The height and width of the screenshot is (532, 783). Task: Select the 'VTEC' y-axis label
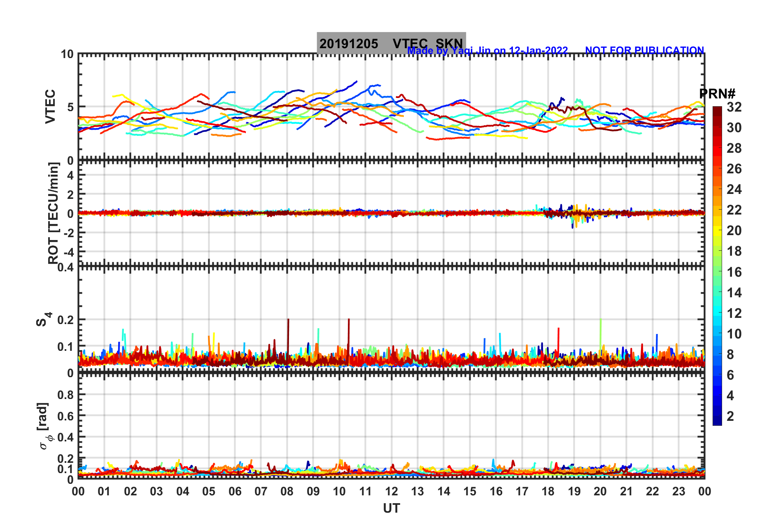[x=50, y=107]
